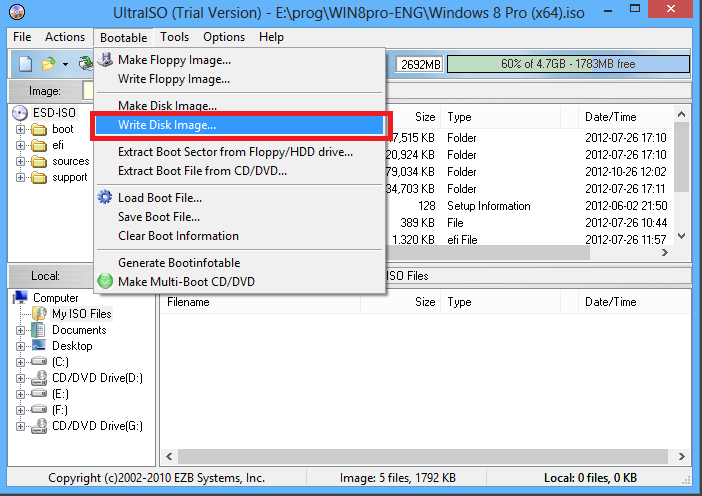
Task: Click left arrow of local list scrollbar
Action: (x=169, y=457)
